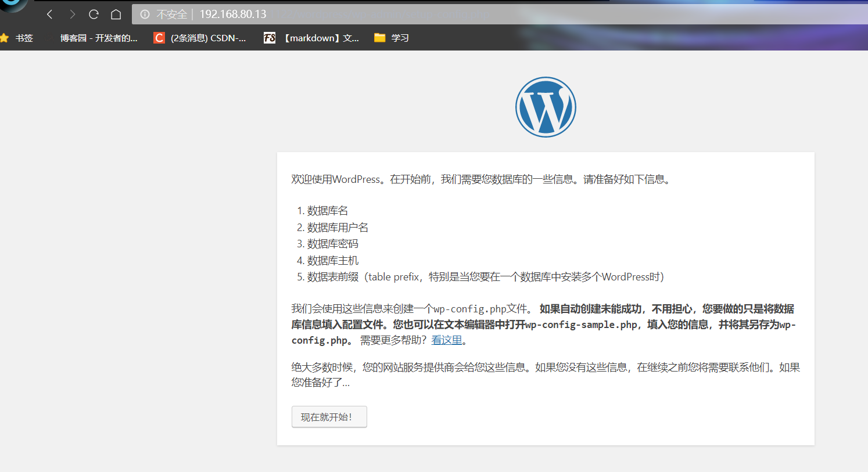This screenshot has height=472, width=868.
Task: Select the 数据库主机 list item
Action: tap(333, 261)
